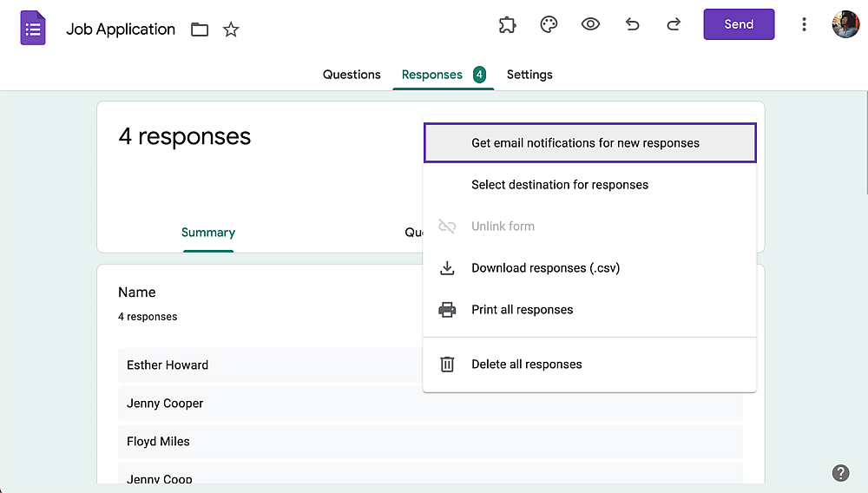
Task: Click the download icon for csv responses
Action: [x=447, y=268]
